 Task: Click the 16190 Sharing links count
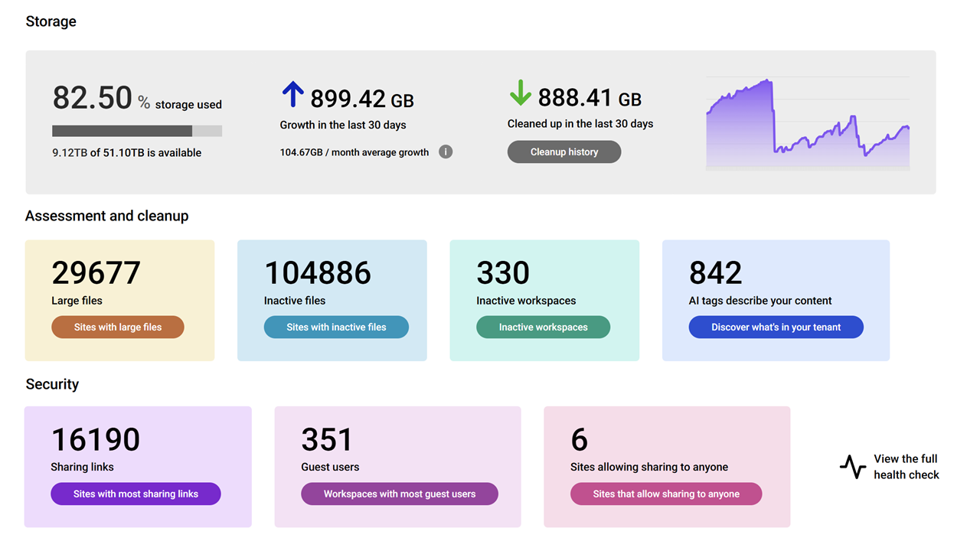[x=96, y=439]
